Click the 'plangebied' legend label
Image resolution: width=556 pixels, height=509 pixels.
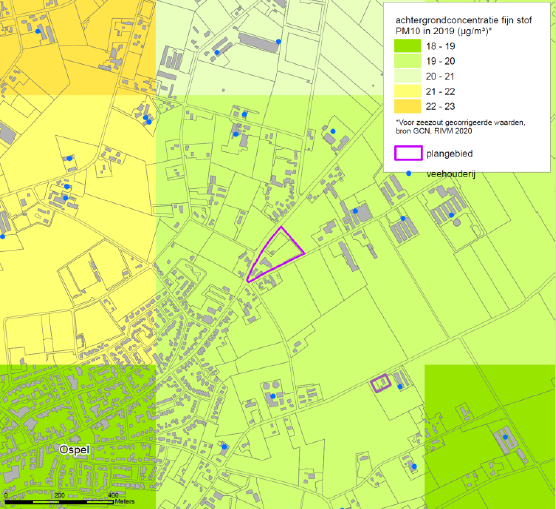449,154
